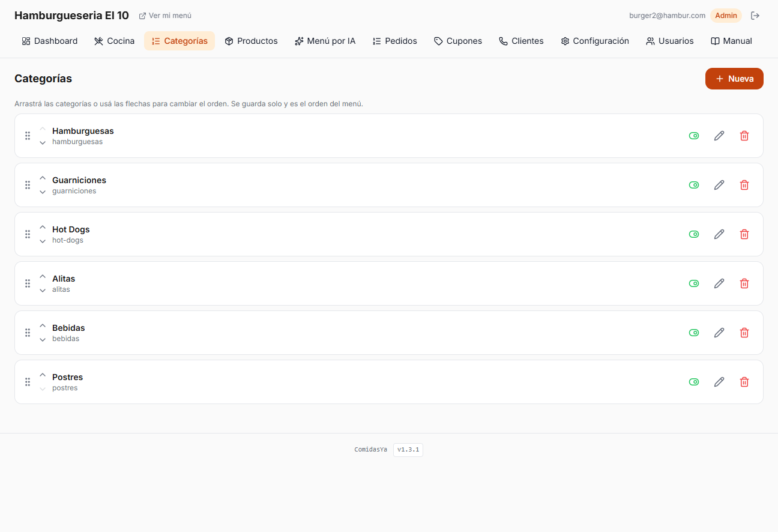This screenshot has height=532, width=778.
Task: Switch to the Menú por IA tab
Action: coord(325,41)
